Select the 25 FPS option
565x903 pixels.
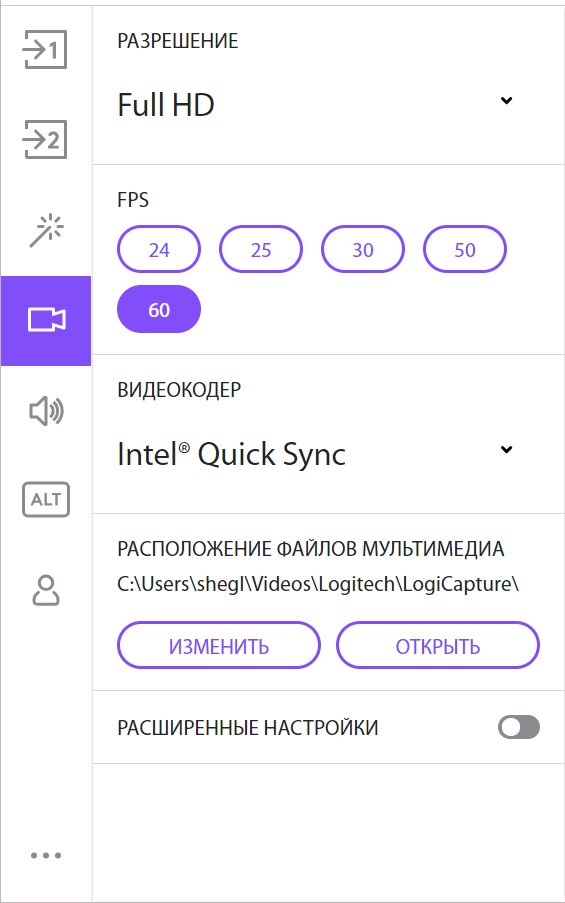(261, 249)
